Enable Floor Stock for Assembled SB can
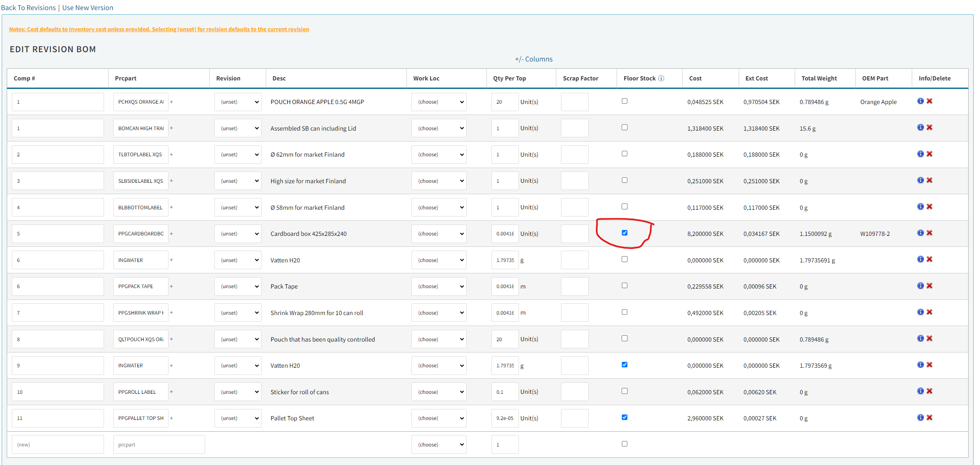 pyautogui.click(x=625, y=127)
